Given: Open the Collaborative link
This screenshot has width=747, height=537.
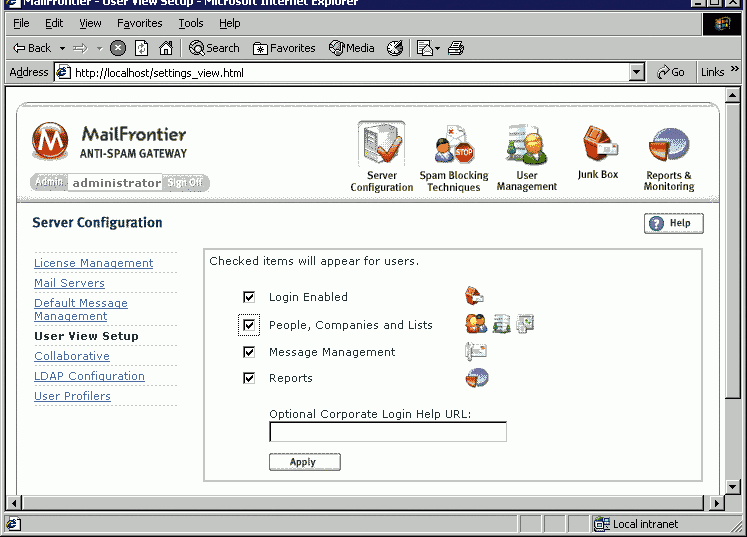Looking at the screenshot, I should 72,356.
